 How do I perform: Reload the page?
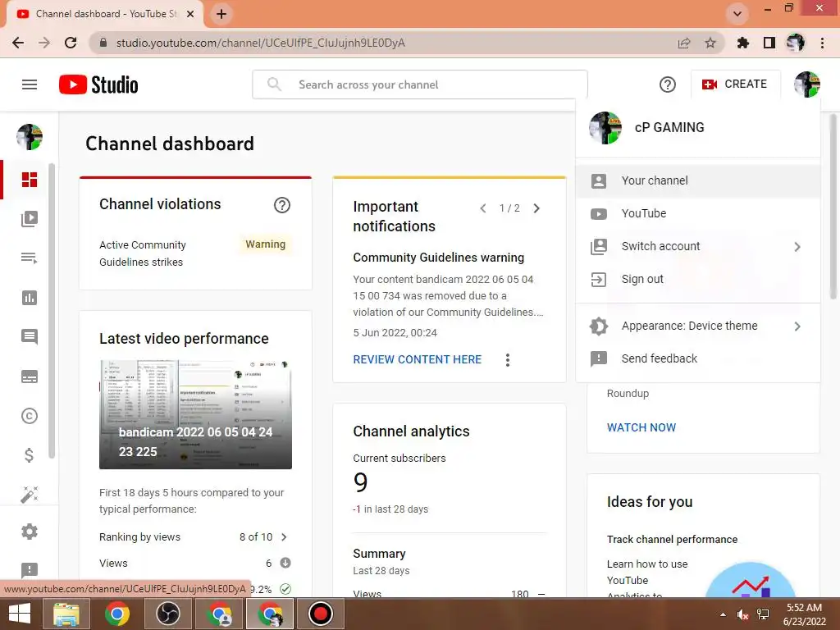(x=71, y=43)
